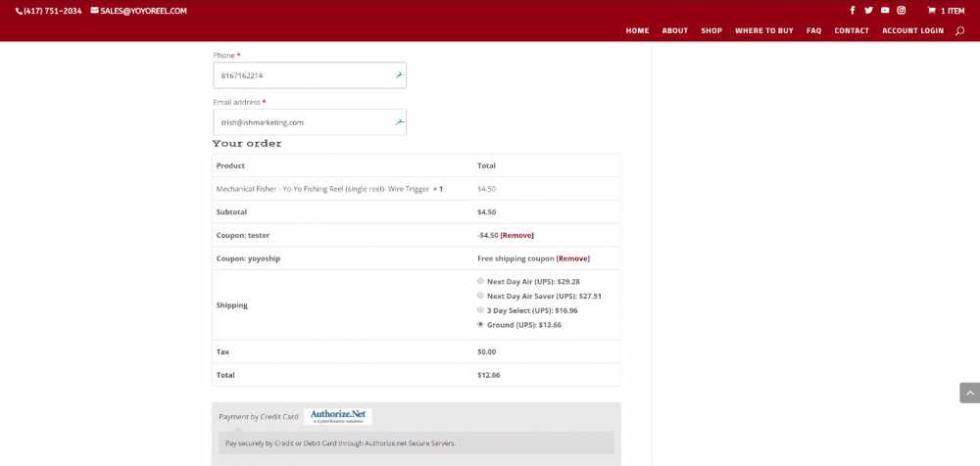The height and width of the screenshot is (466, 980).
Task: Click the autofill icon in Phone field
Action: [400, 75]
